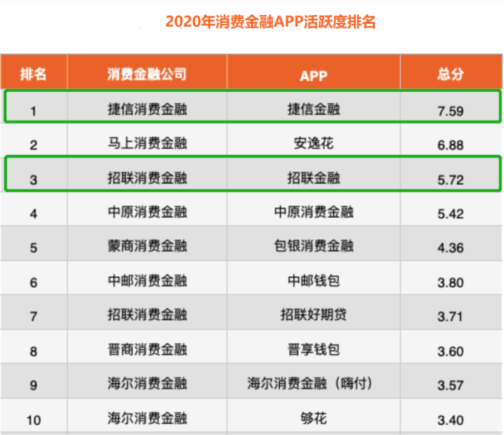
Task: Click rank number 5
Action: tap(34, 249)
